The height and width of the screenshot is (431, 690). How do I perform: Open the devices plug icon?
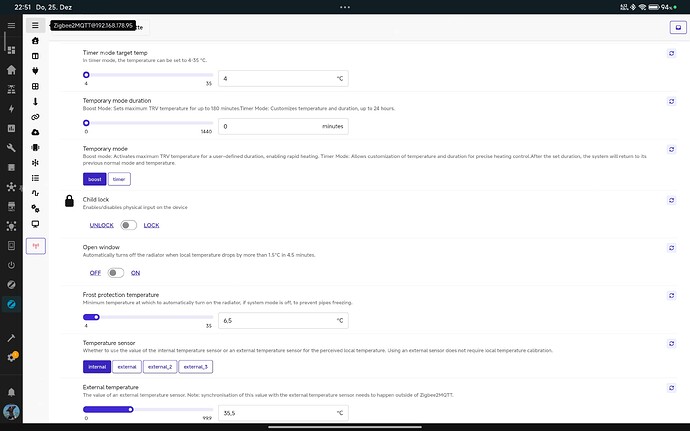[35, 71]
